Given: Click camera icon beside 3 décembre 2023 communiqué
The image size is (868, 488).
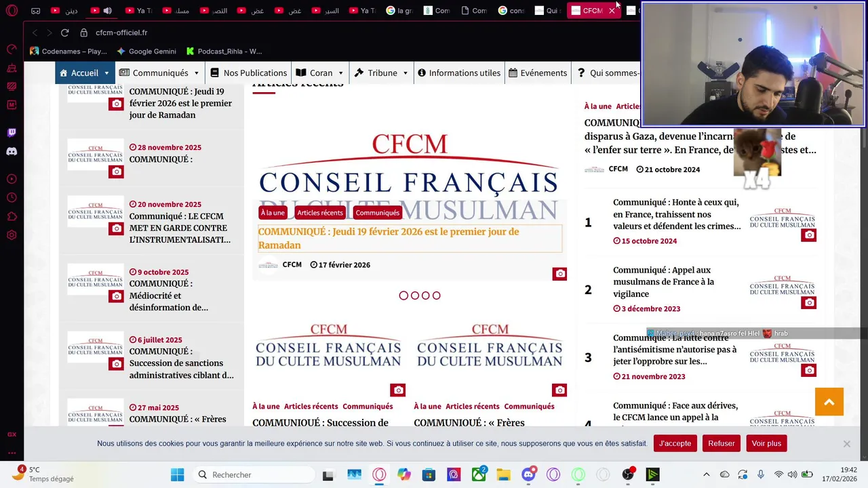Looking at the screenshot, I should tap(809, 303).
